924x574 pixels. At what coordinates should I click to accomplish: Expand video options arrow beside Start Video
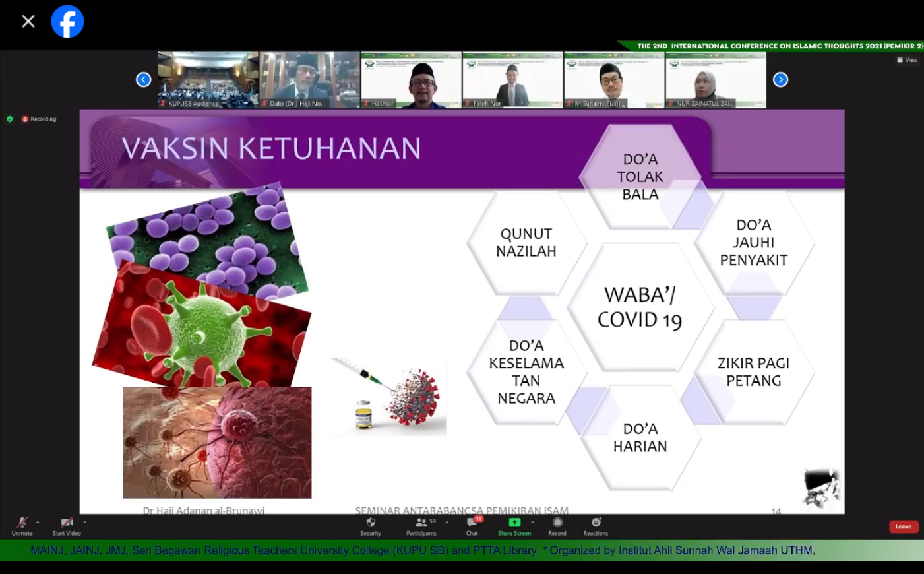point(84,523)
